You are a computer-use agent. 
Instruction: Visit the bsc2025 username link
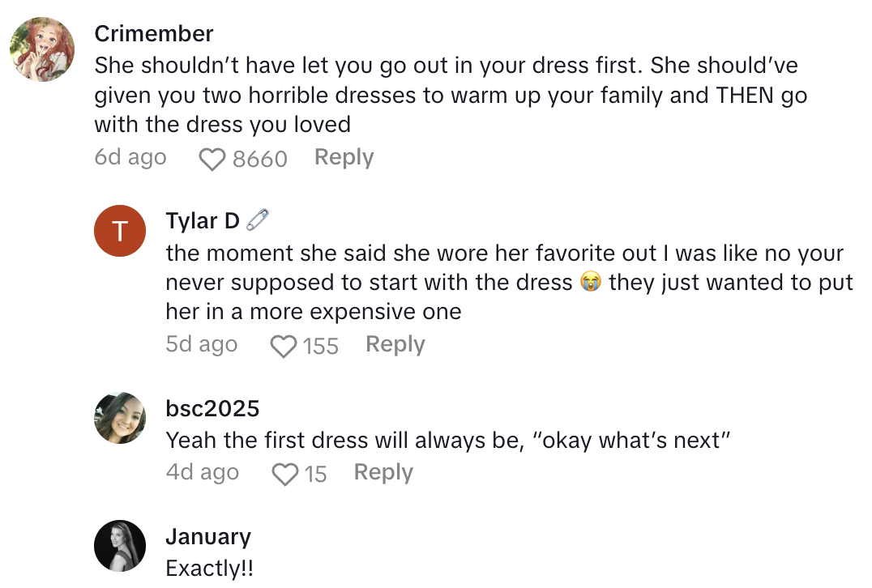[x=212, y=408]
